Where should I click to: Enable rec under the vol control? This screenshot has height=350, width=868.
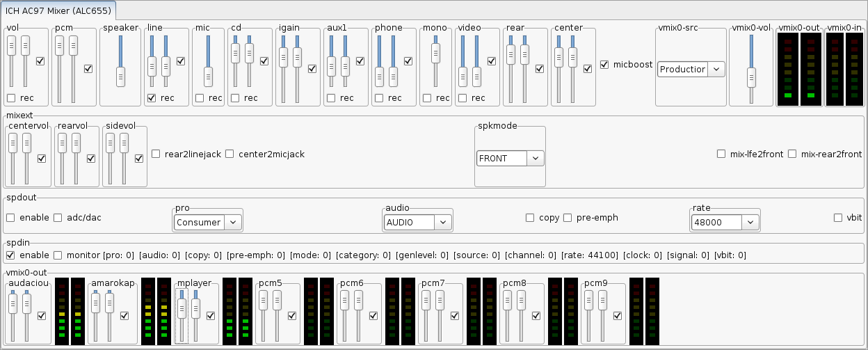(x=11, y=98)
